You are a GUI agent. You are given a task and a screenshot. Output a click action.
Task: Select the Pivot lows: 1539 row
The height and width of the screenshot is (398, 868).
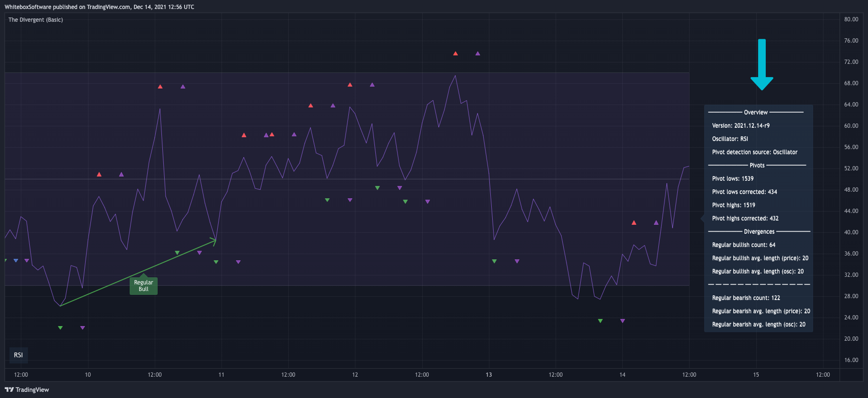coord(733,179)
